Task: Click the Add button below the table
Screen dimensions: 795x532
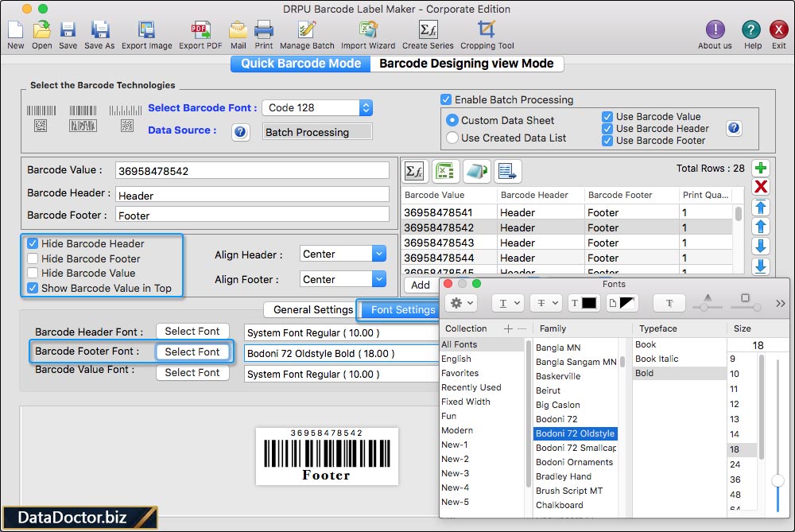Action: [x=421, y=285]
